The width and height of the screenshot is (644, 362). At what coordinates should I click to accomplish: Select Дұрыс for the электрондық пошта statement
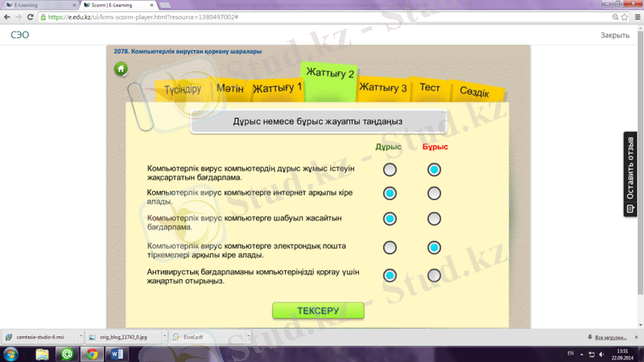pos(390,247)
